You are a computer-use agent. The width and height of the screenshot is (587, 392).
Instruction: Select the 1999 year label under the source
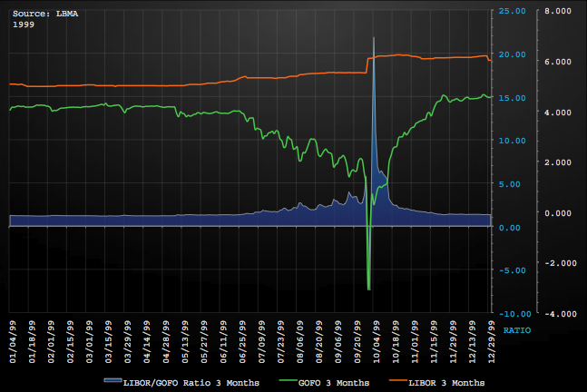(x=24, y=24)
